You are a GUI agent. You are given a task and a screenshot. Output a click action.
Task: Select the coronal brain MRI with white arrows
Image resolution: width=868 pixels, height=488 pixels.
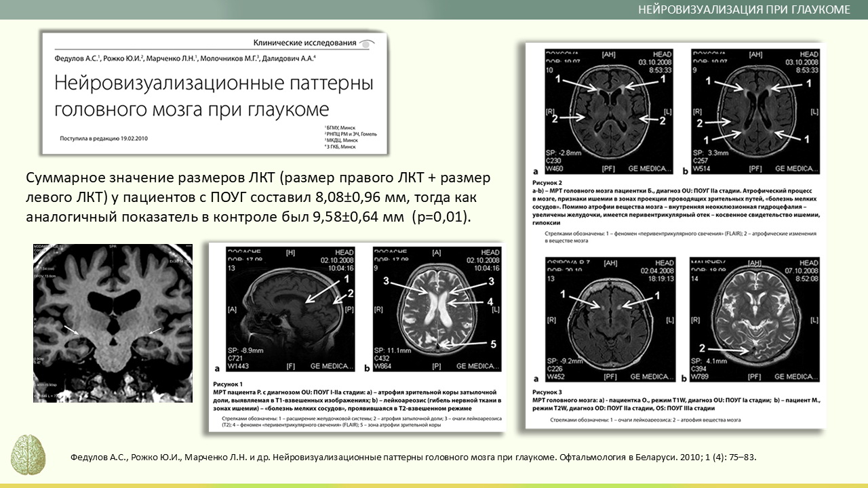[113, 323]
